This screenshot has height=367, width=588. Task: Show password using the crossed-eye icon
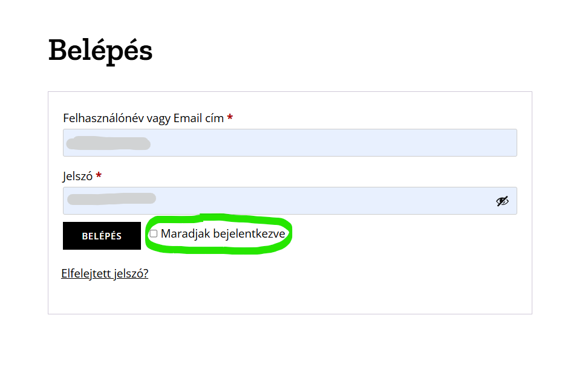tap(502, 201)
